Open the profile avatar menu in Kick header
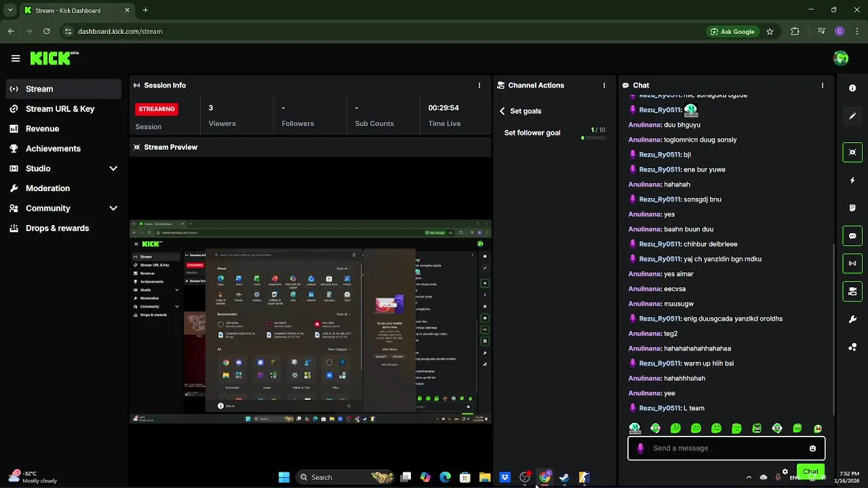Image resolution: width=868 pixels, height=488 pixels. coord(841,58)
